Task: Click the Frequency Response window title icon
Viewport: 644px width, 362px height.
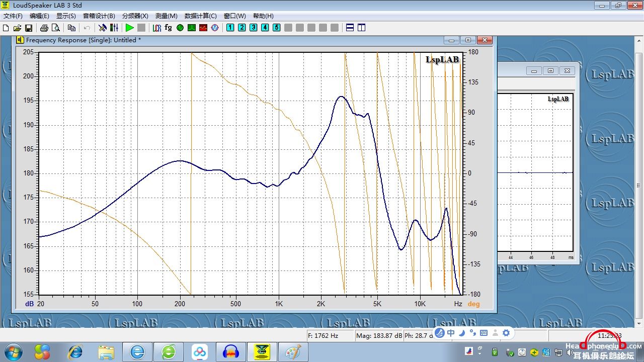Action: click(20, 40)
